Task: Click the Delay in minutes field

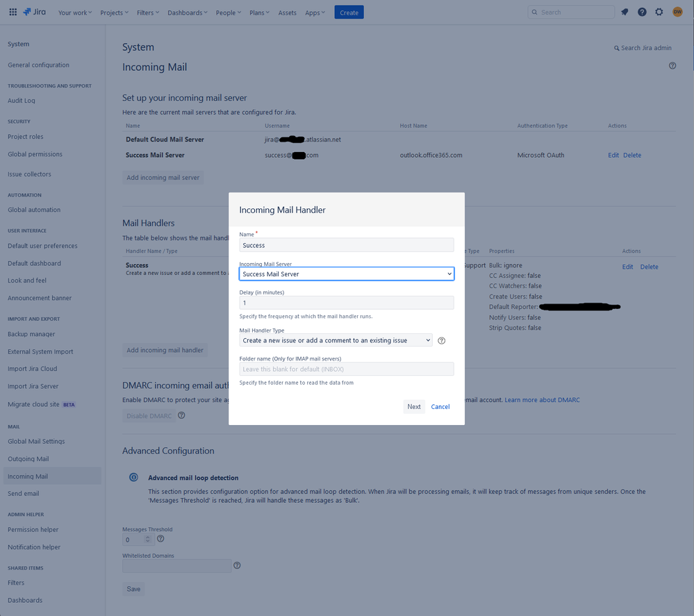Action: click(347, 303)
